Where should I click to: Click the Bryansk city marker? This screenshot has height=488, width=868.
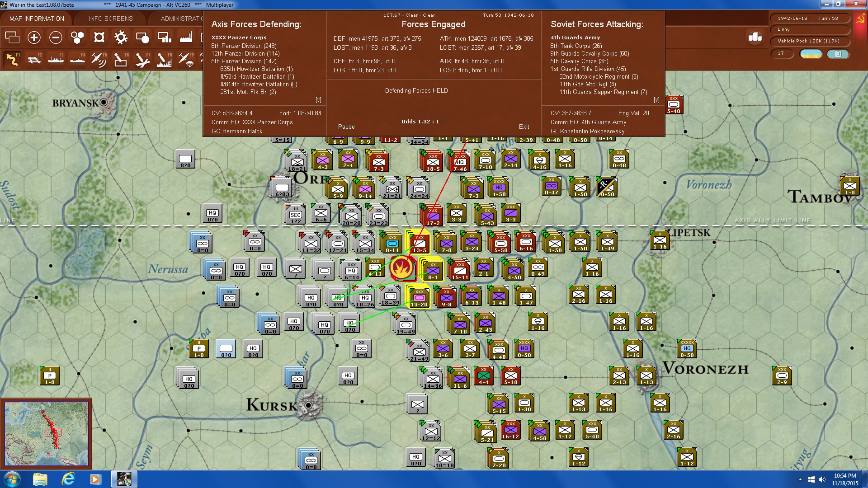[104, 103]
